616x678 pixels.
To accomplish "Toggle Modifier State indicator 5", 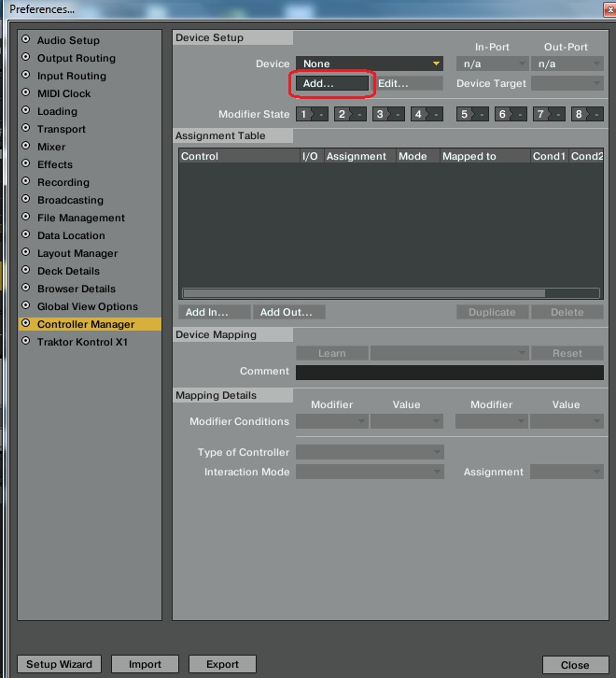I will click(x=472, y=114).
